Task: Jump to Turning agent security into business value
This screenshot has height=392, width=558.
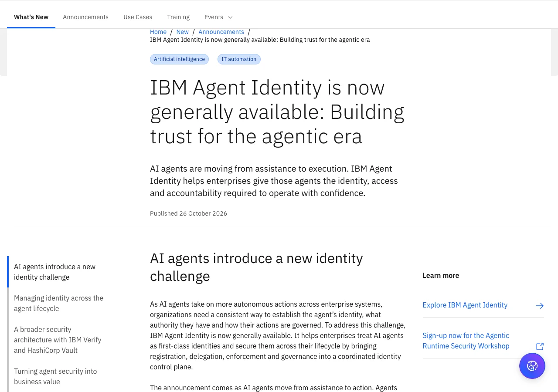Action: (55, 376)
